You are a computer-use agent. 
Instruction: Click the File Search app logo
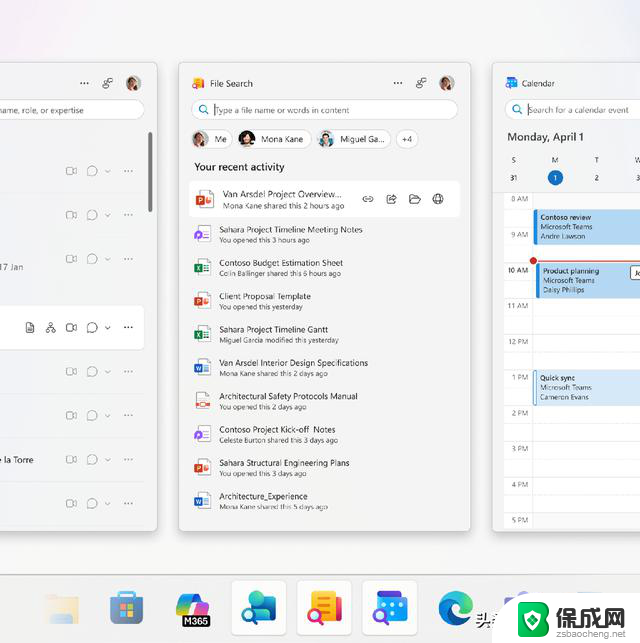pos(198,83)
